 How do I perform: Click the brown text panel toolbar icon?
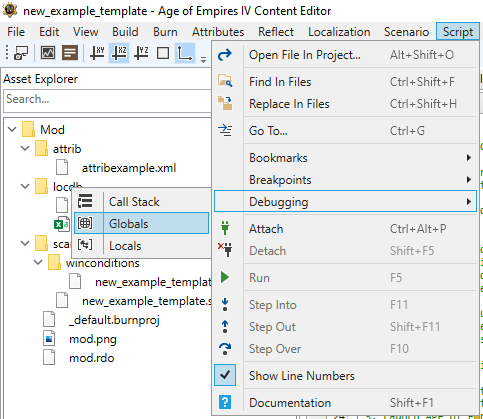click(x=70, y=53)
